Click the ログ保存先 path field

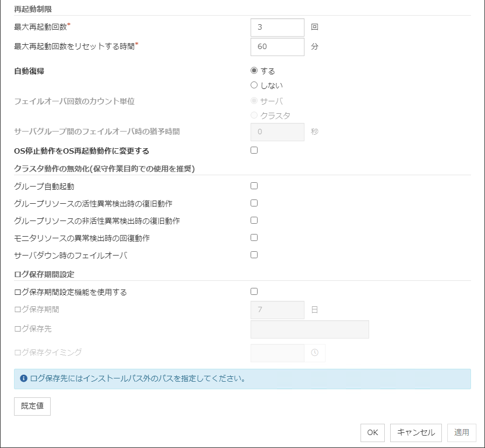tap(310, 329)
